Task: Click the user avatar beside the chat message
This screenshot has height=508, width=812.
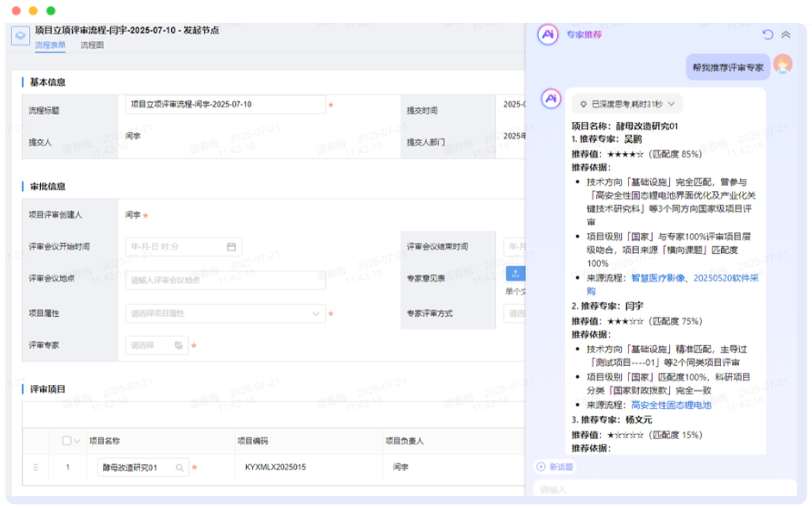Action: [783, 65]
